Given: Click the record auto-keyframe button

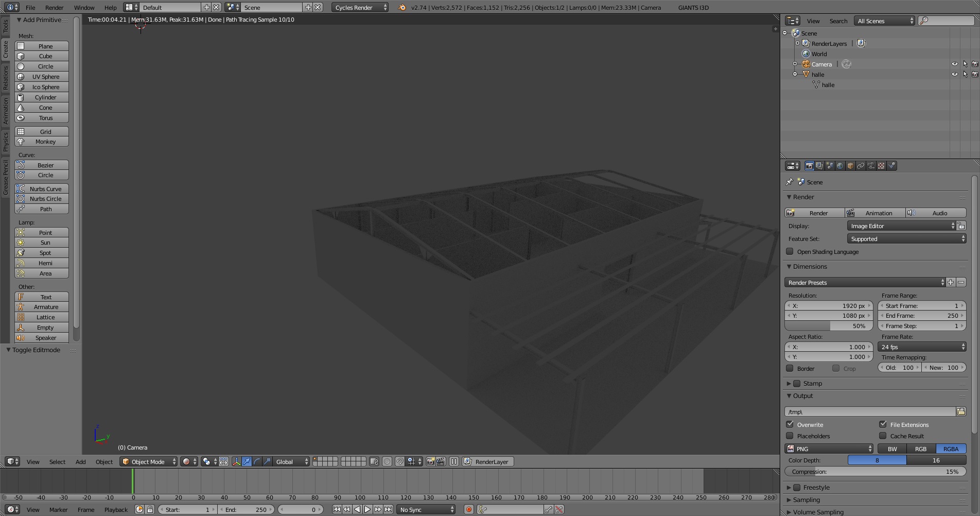Looking at the screenshot, I should [x=468, y=509].
